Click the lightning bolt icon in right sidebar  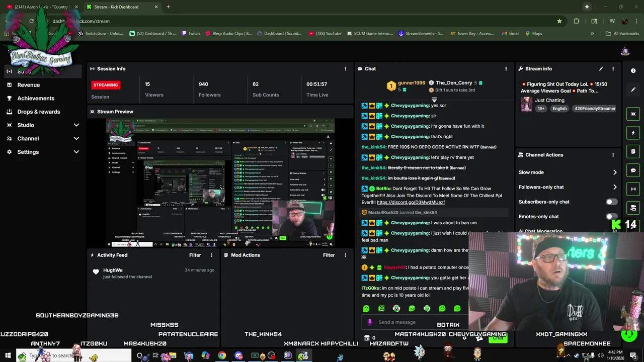tap(633, 133)
